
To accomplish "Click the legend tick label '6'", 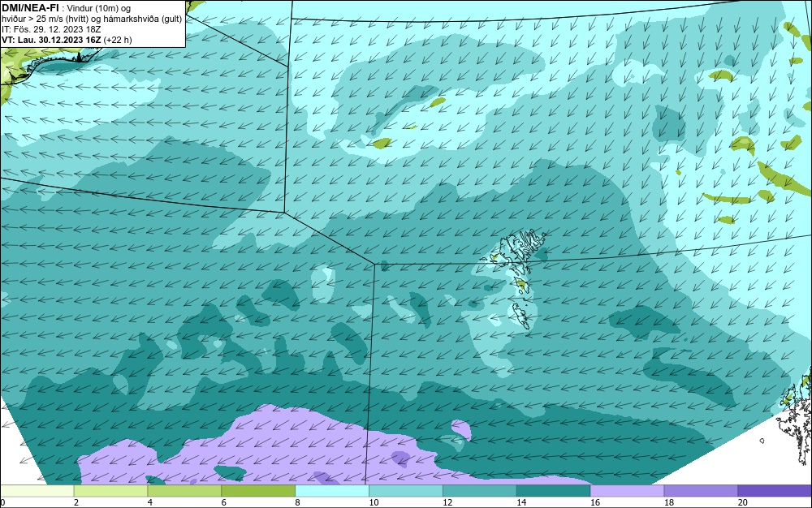I will (x=224, y=502).
